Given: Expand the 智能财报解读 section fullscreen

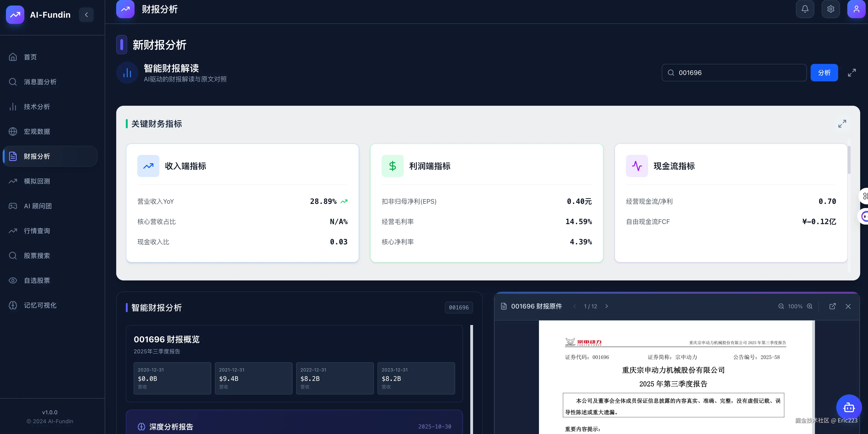Looking at the screenshot, I should [x=852, y=72].
